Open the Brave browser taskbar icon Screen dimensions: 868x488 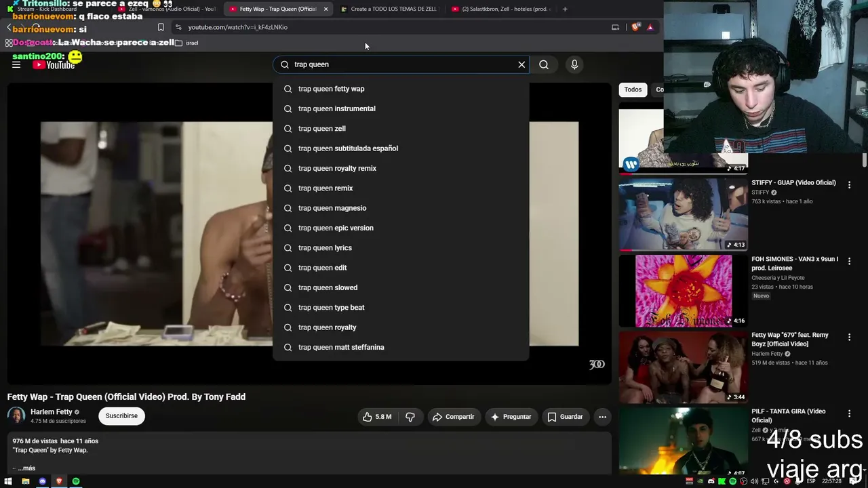[x=59, y=481]
